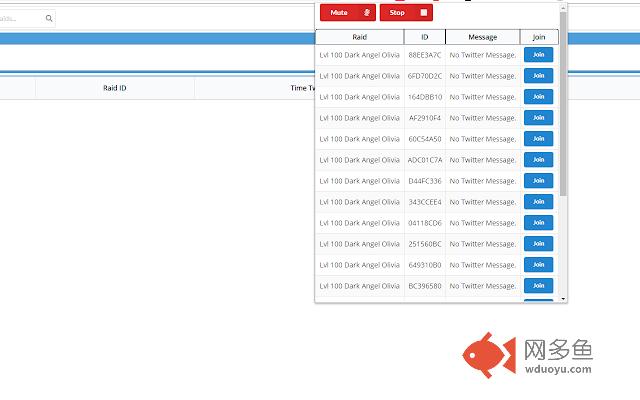
Task: Select raid ID text BC396580
Action: point(424,286)
